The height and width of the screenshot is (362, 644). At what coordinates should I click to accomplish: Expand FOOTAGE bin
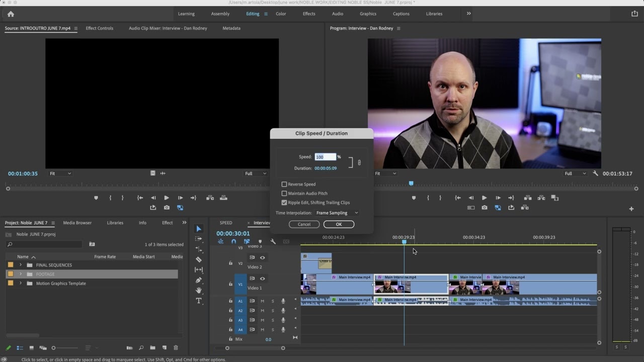pos(21,274)
